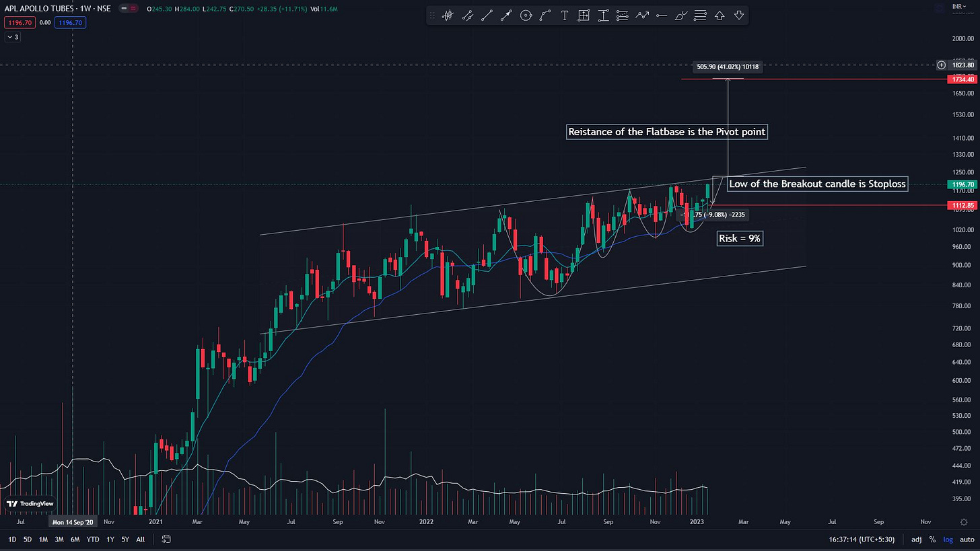Image resolution: width=980 pixels, height=551 pixels.
Task: Select 'Reistance of the Flatbase is the Pivot point' note
Action: tap(666, 132)
